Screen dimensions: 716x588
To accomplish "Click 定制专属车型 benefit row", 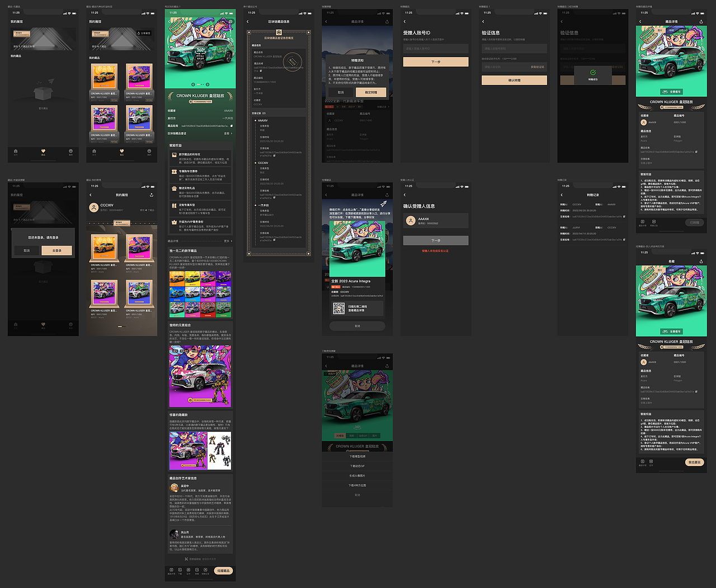I will click(200, 209).
